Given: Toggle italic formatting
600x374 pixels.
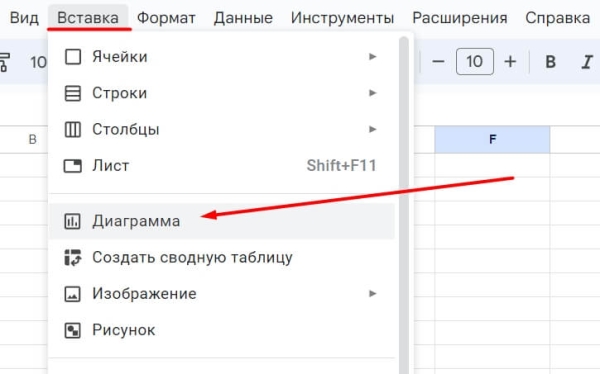Looking at the screenshot, I should (587, 62).
